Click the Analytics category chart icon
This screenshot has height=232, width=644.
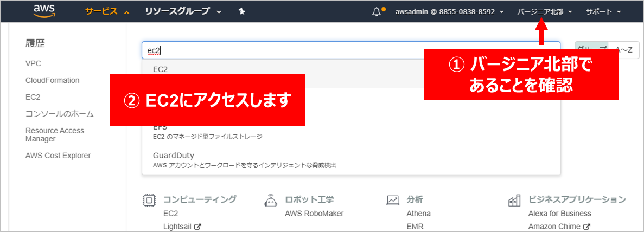click(393, 200)
